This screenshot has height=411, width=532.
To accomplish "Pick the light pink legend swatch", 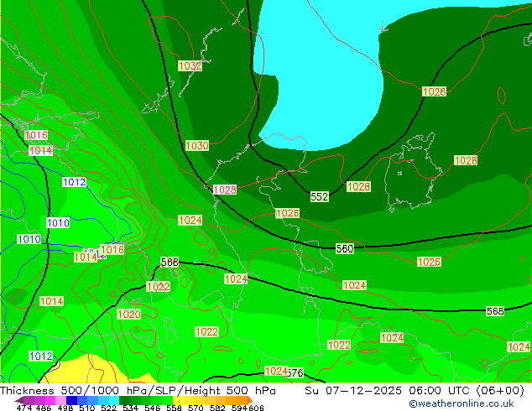I will point(60,400).
